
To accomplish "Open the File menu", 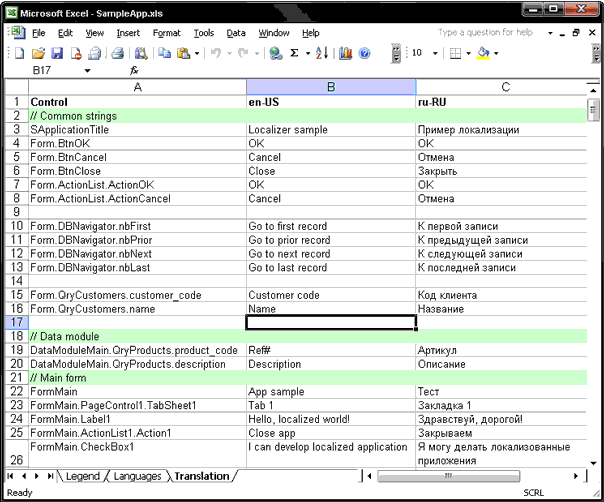I will point(39,33).
